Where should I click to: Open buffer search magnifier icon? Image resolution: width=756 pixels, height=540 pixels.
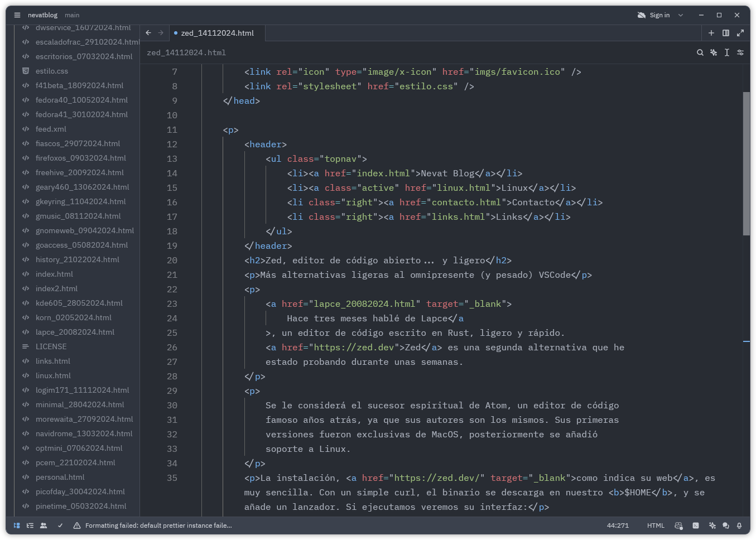(x=700, y=52)
